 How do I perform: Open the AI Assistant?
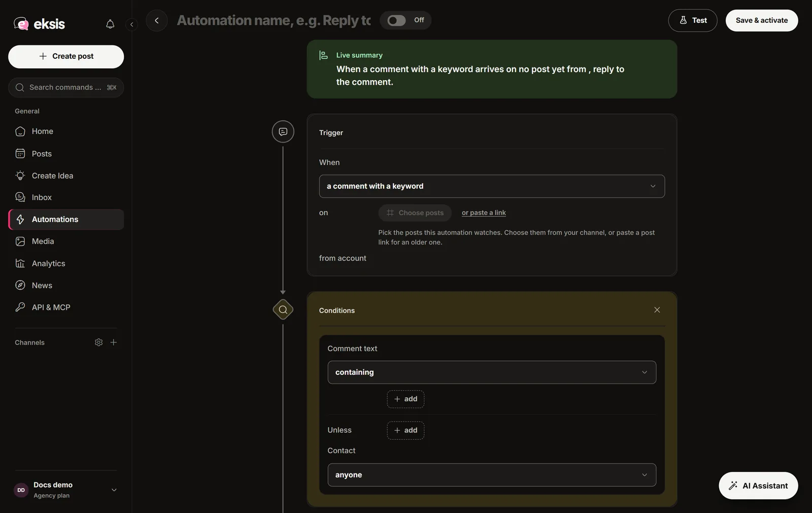758,486
